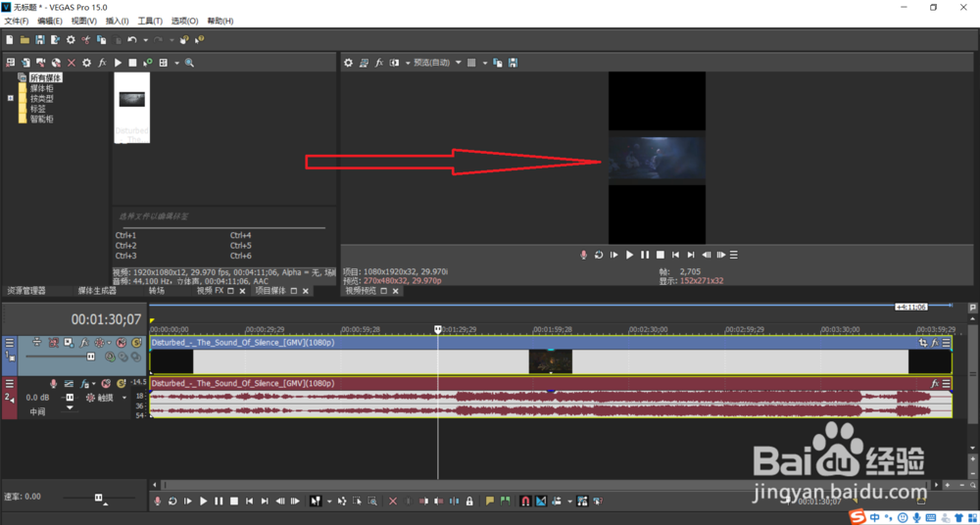Open the edit tool selector dropdown arrow
The height and width of the screenshot is (525, 980).
328,501
